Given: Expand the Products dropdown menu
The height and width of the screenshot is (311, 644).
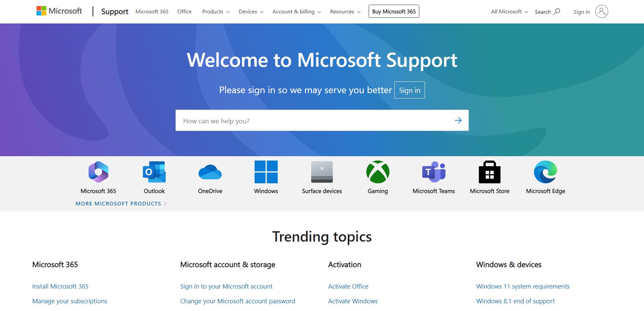Looking at the screenshot, I should (x=216, y=12).
